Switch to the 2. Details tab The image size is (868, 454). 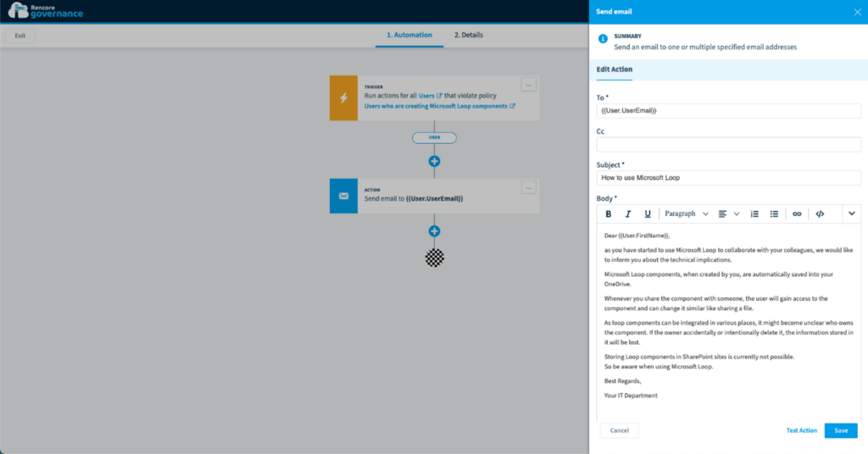(x=468, y=35)
